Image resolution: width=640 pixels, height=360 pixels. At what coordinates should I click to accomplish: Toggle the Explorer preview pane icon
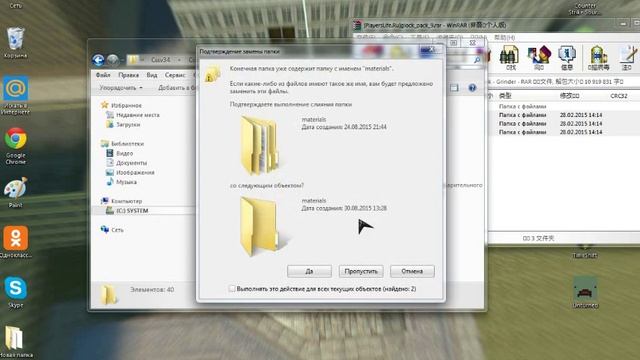[x=454, y=88]
